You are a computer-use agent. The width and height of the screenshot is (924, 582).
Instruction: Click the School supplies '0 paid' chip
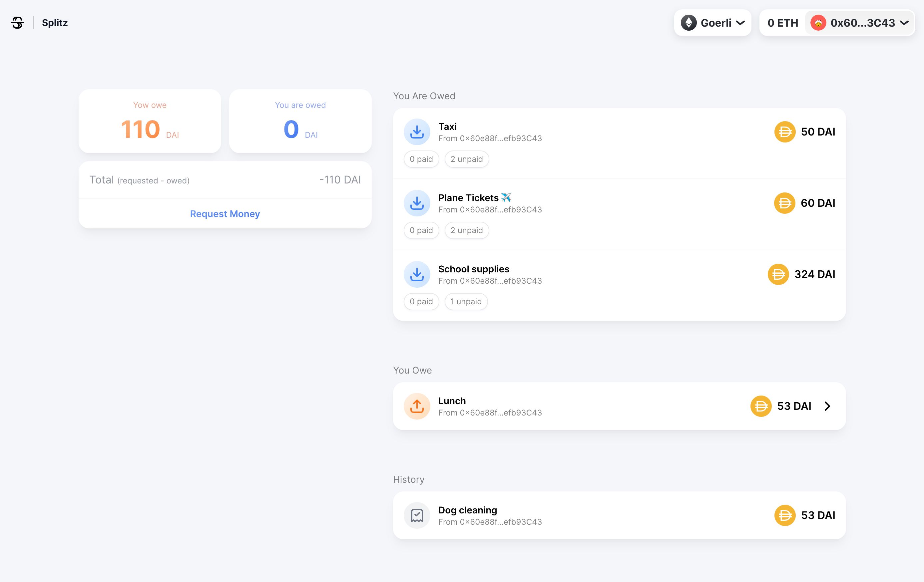[x=421, y=302]
